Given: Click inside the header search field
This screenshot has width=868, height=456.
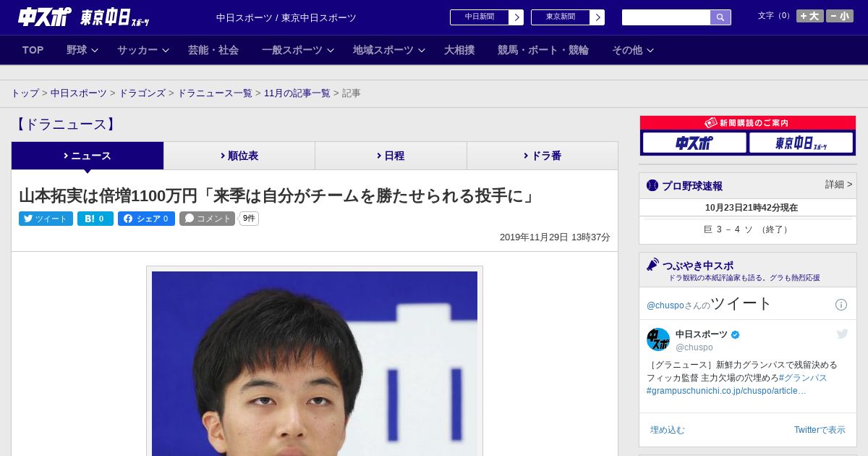Looking at the screenshot, I should tap(666, 17).
